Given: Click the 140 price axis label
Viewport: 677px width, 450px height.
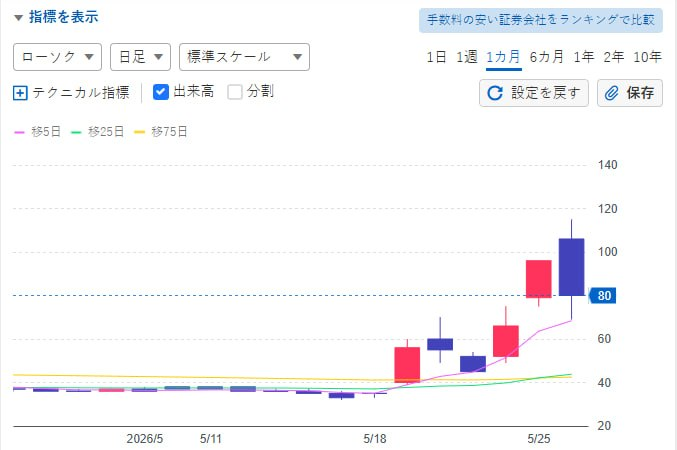Looking at the screenshot, I should (607, 165).
